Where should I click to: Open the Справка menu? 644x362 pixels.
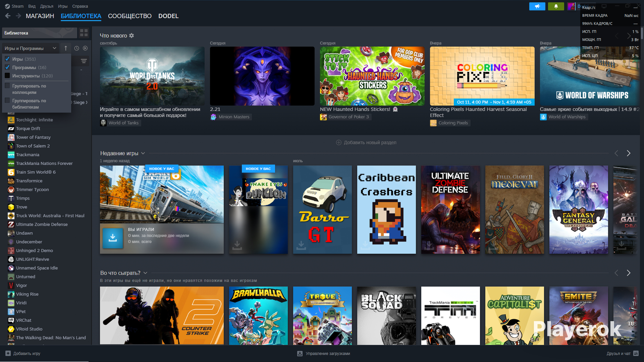coord(80,6)
